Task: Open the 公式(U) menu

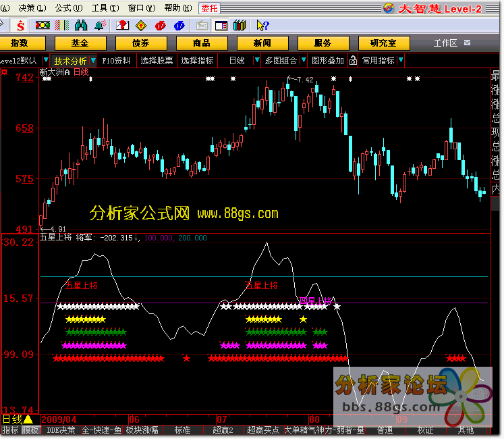Action: point(68,7)
